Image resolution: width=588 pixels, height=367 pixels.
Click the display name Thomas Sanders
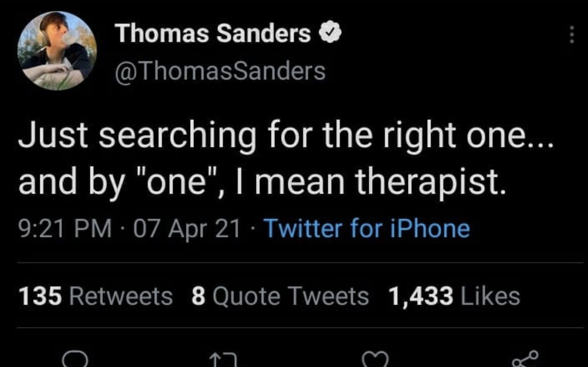[213, 33]
